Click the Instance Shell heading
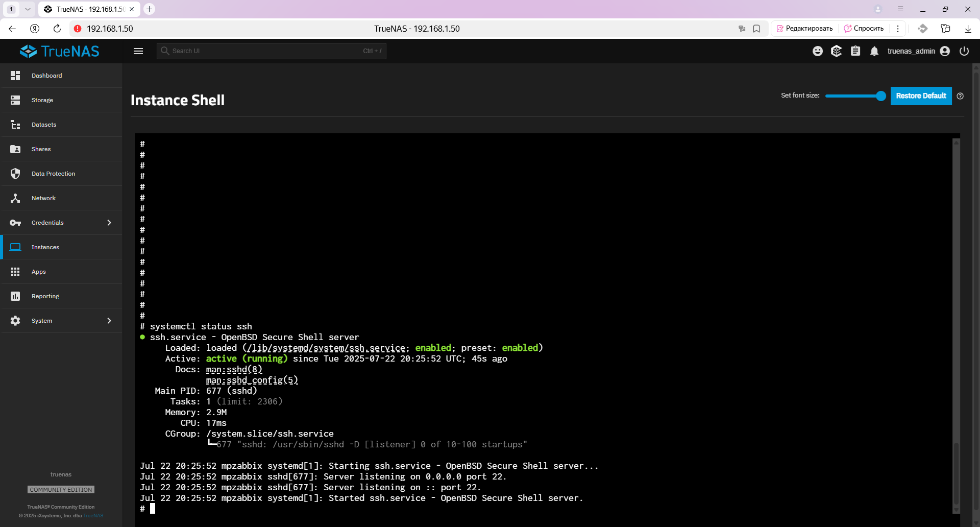This screenshot has width=980, height=527. [x=178, y=100]
